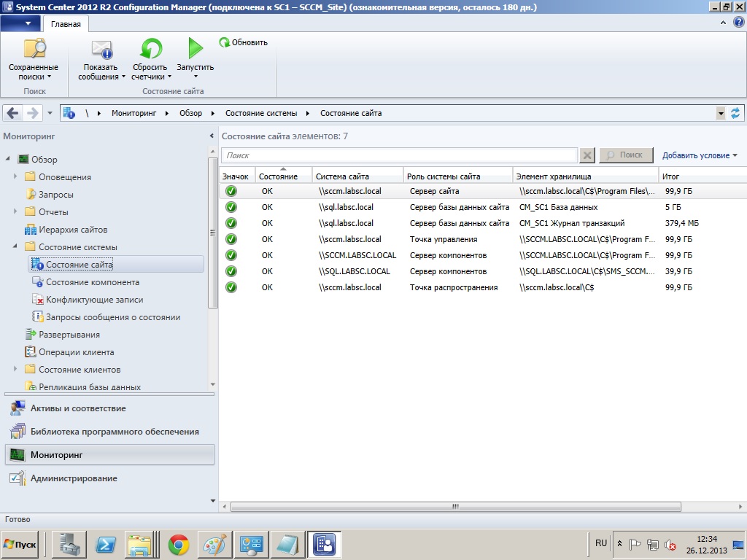Click the address bar root node icon
The image size is (747, 560).
point(69,113)
